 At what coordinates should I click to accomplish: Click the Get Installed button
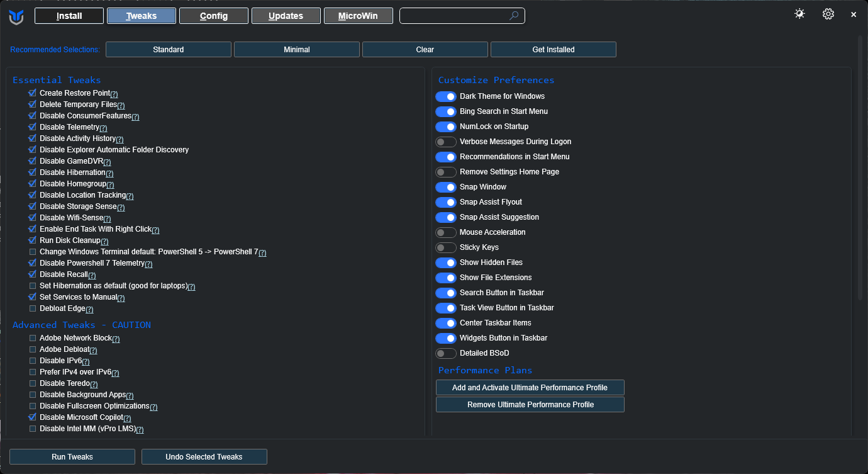point(554,50)
